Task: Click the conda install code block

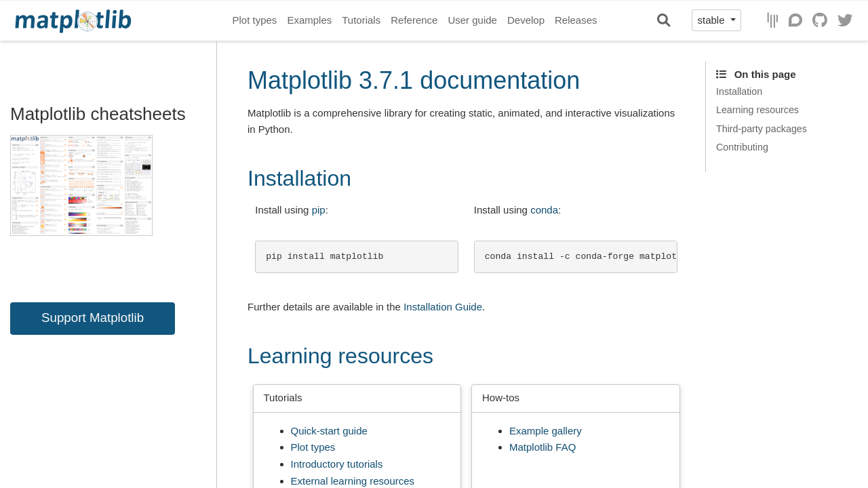Action: (x=576, y=257)
